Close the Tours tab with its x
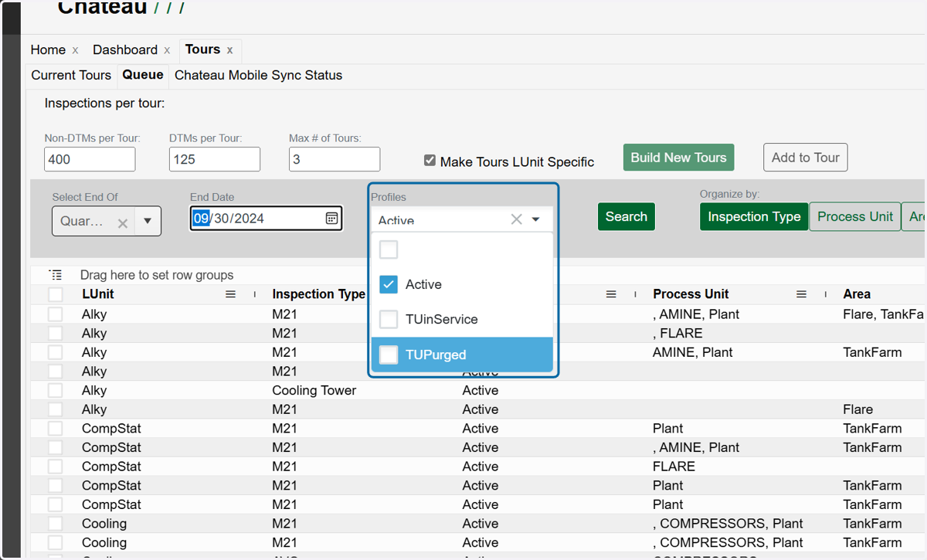This screenshot has width=927, height=560. [x=229, y=50]
